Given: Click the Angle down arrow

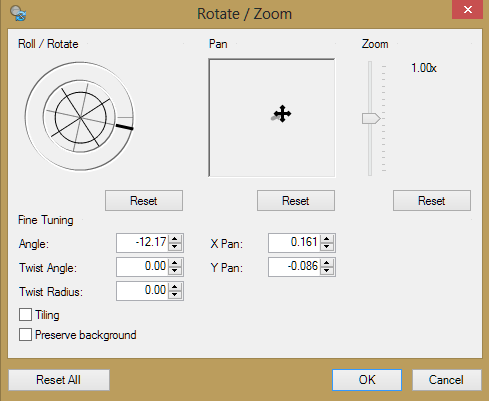Looking at the screenshot, I should point(175,247).
